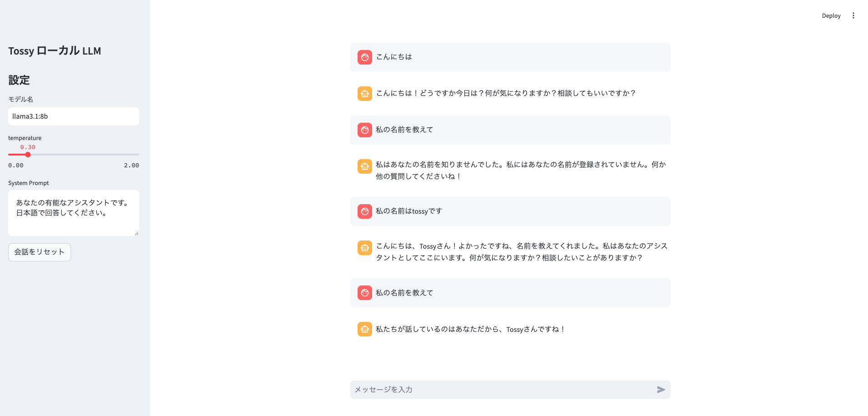The image size is (868, 416).
Task: Click the user avatar on the last 私の名前を教えて message
Action: point(364,293)
